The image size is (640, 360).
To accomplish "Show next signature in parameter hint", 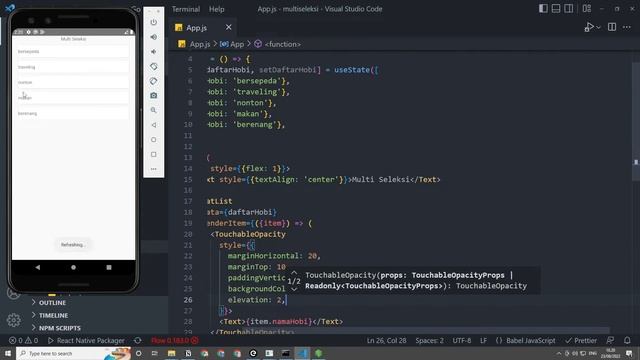I will 294,289.
